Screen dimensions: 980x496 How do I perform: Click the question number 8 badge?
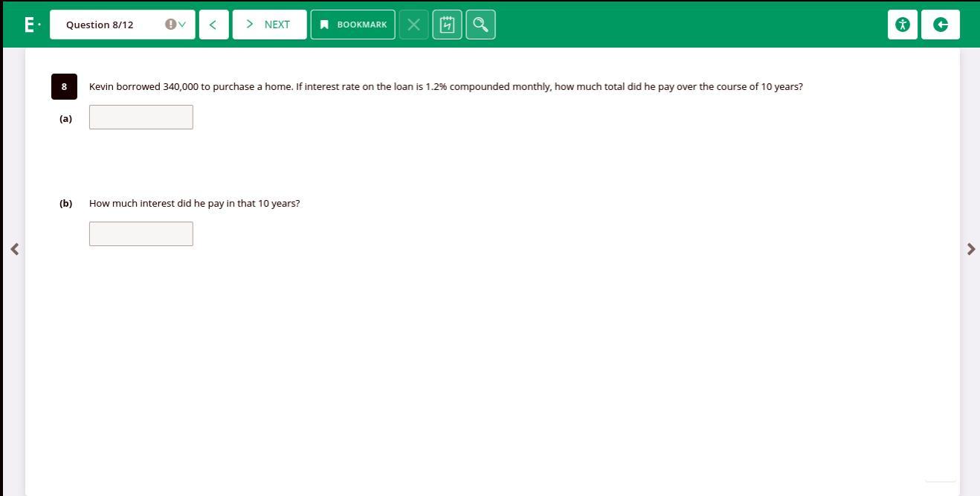coord(64,86)
